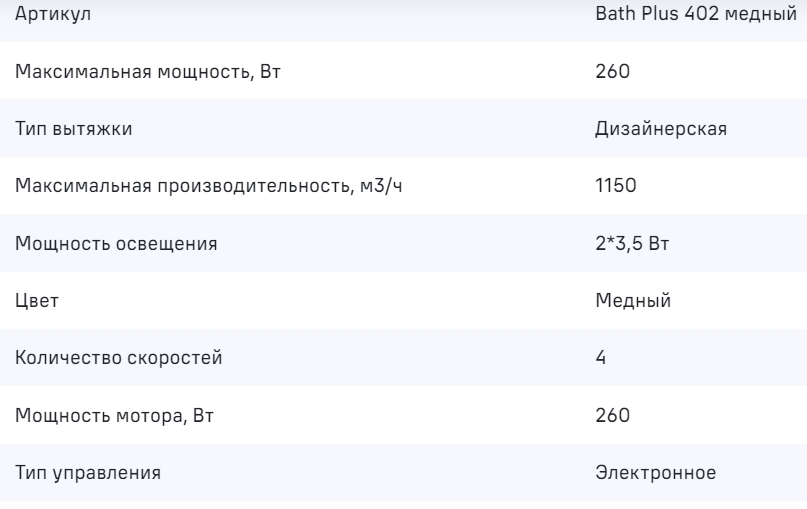This screenshot has height=509, width=807.
Task: Select the speed count value 4
Action: (x=600, y=357)
